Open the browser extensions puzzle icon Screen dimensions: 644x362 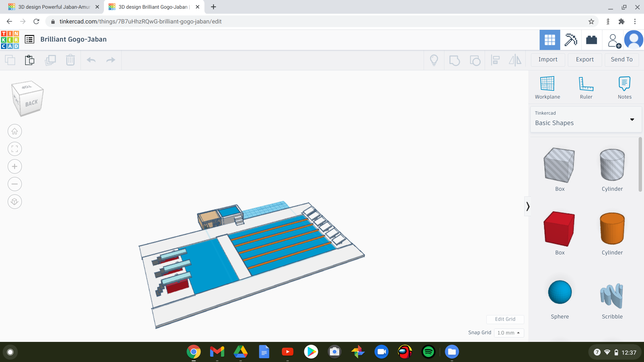pyautogui.click(x=622, y=21)
